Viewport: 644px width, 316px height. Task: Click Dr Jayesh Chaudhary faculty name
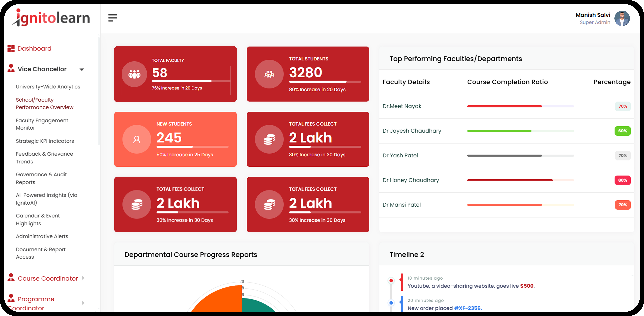point(412,131)
